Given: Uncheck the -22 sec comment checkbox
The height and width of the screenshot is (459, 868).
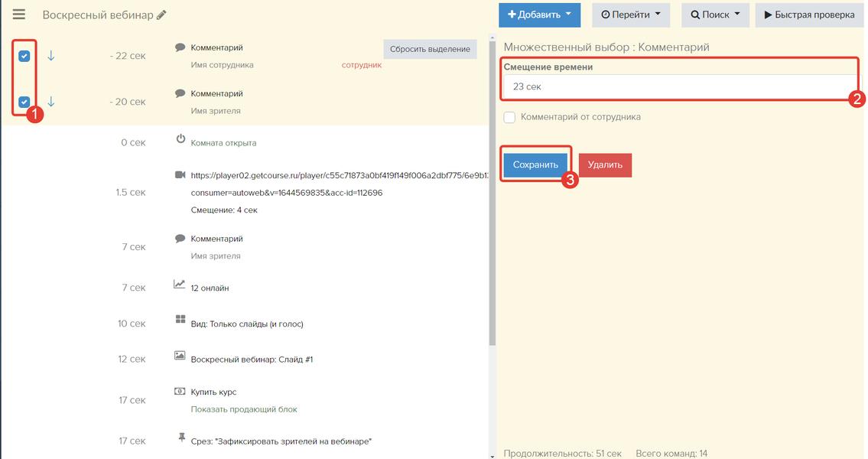Looking at the screenshot, I should coord(24,56).
